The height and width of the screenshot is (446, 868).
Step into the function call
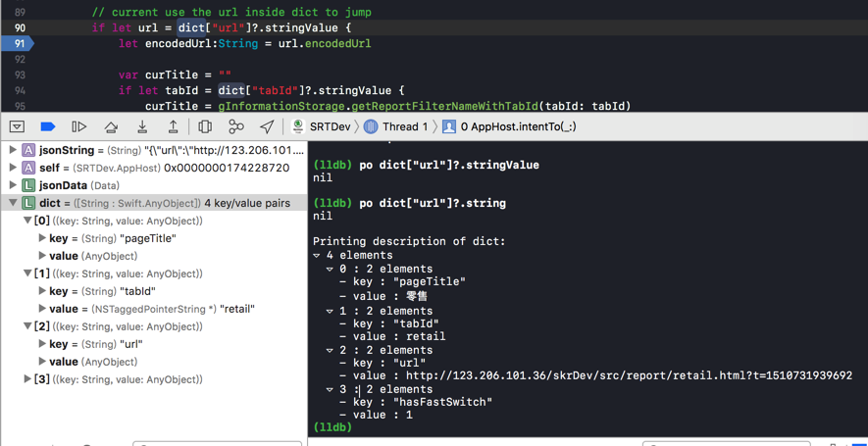pos(142,126)
